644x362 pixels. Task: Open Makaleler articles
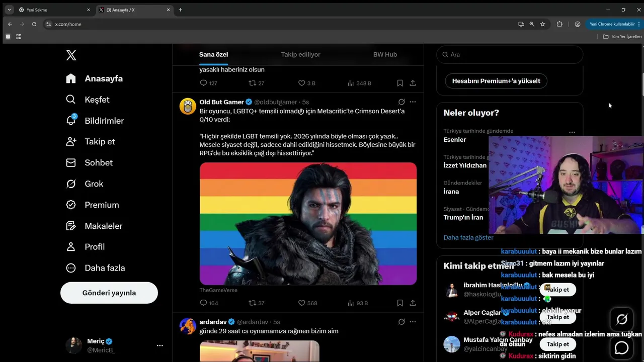pyautogui.click(x=94, y=226)
